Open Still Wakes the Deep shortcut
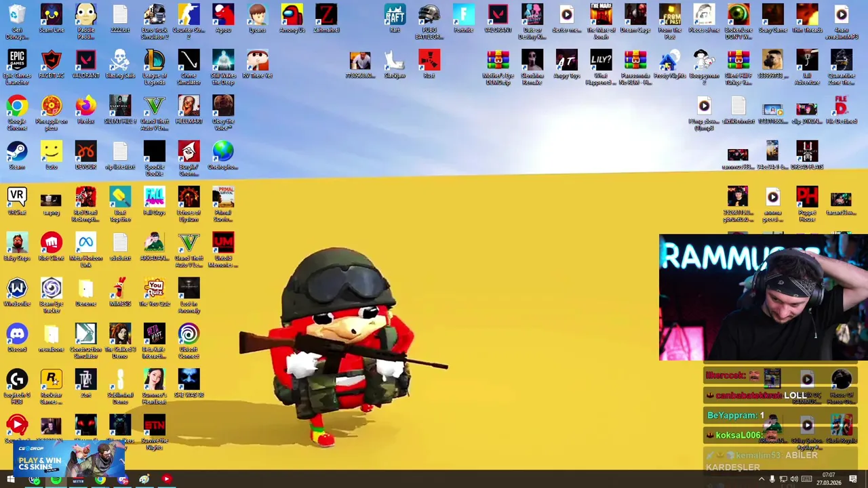Screen dimensions: 868x488 (x=223, y=67)
